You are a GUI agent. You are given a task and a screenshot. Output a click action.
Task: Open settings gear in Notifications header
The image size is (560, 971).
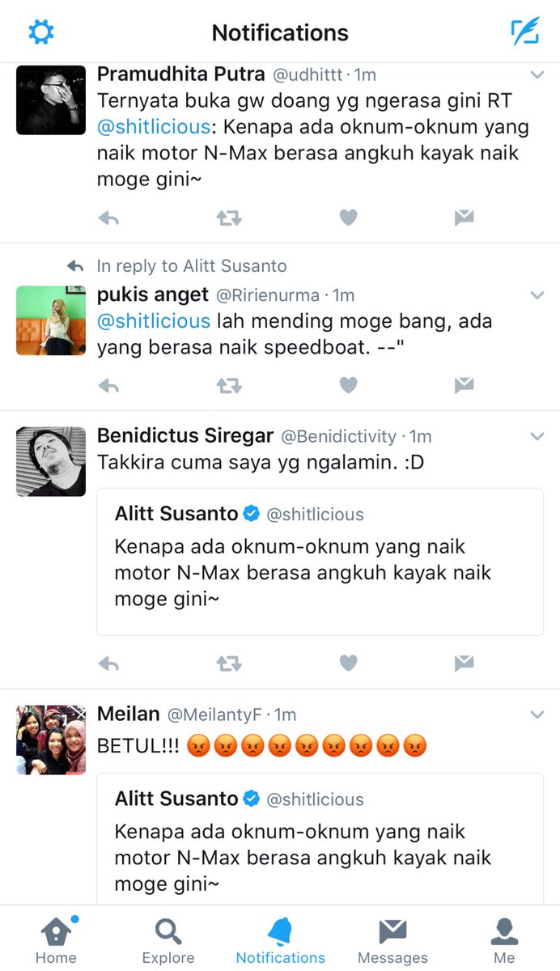click(x=41, y=32)
